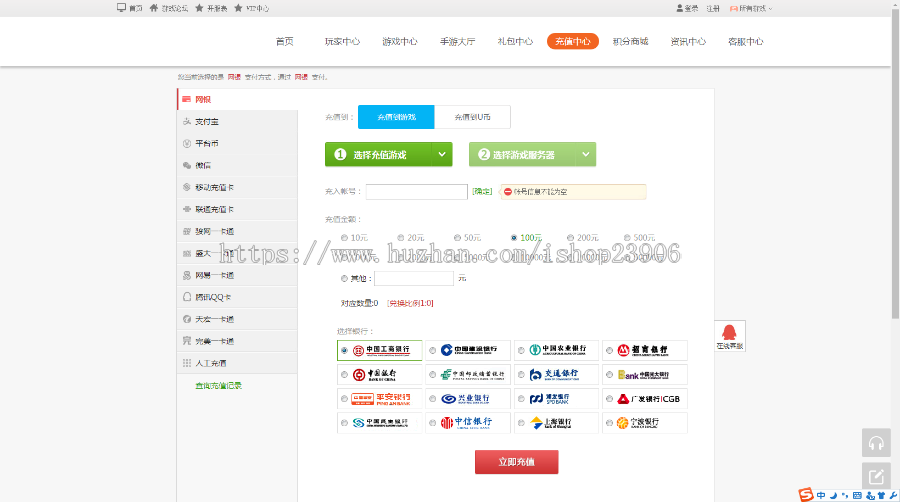Click the page vertical scrollbar thumb
This screenshot has height=502, width=900.
(x=895, y=164)
